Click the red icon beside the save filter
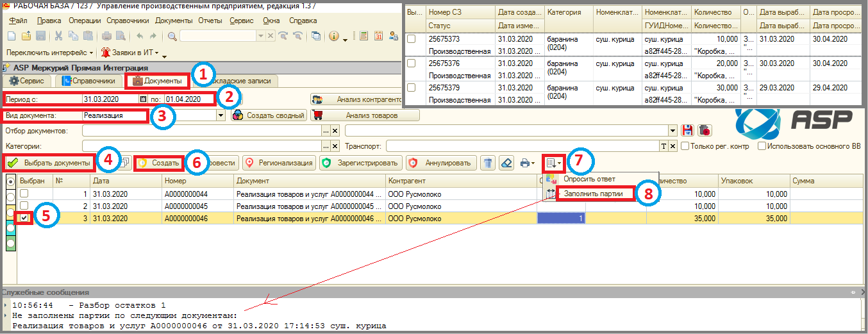The height and width of the screenshot is (334, 868). click(705, 130)
